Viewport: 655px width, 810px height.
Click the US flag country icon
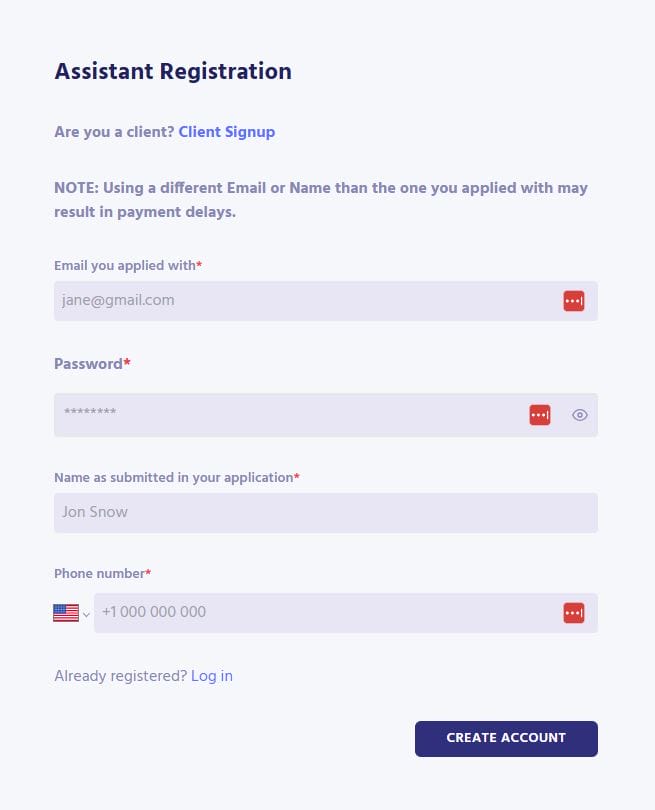click(x=66, y=613)
